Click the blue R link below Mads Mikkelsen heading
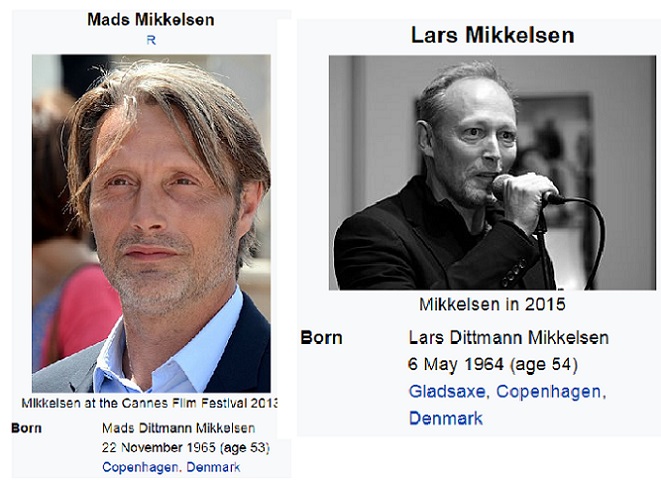Image resolution: width=661 pixels, height=480 pixels. point(151,40)
